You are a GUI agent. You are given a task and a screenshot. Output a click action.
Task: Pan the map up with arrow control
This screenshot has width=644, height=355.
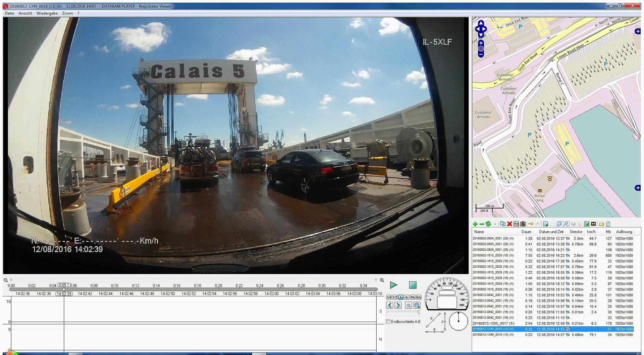click(x=481, y=23)
